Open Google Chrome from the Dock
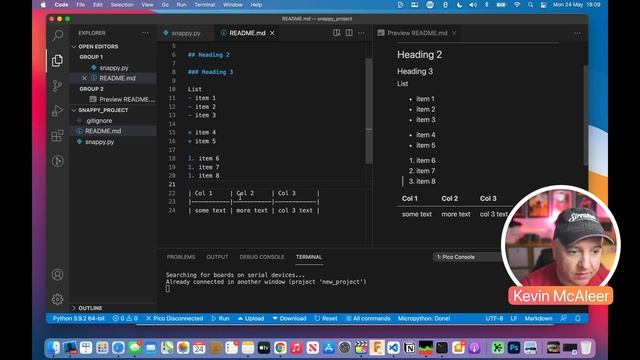640x360 pixels. click(x=280, y=348)
